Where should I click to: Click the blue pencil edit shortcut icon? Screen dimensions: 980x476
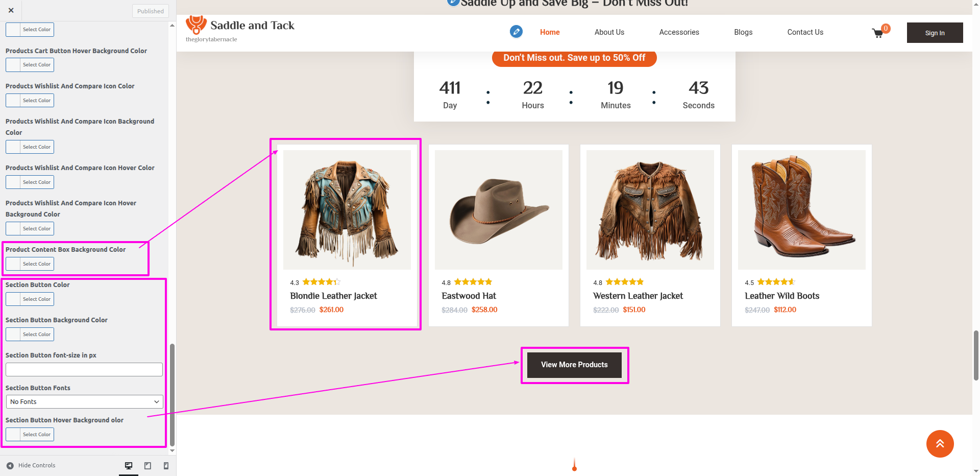click(x=516, y=32)
